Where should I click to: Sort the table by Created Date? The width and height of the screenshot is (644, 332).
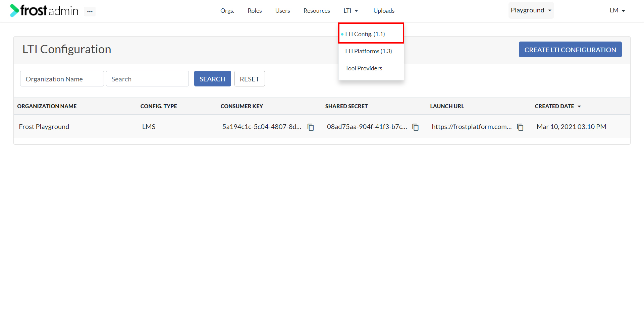coord(557,106)
